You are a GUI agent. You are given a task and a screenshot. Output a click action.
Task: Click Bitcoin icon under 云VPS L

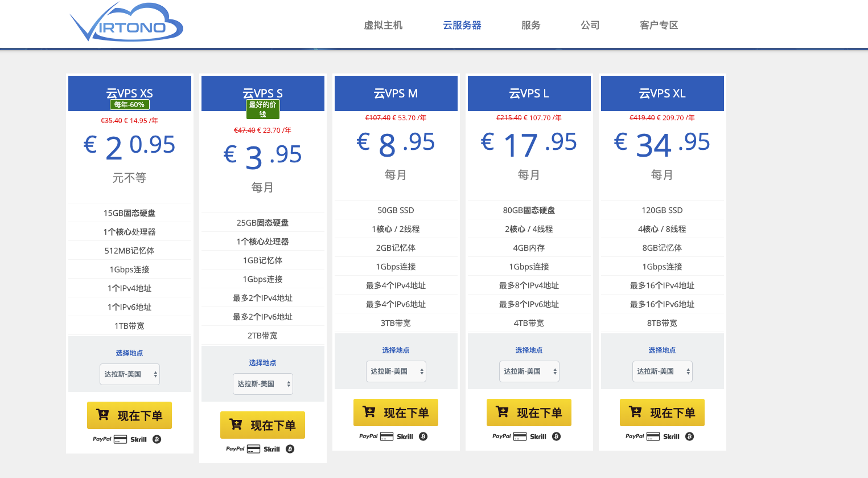pyautogui.click(x=557, y=436)
